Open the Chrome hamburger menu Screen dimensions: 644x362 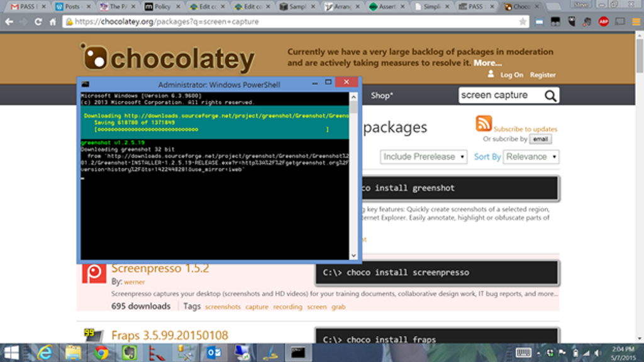pos(635,21)
